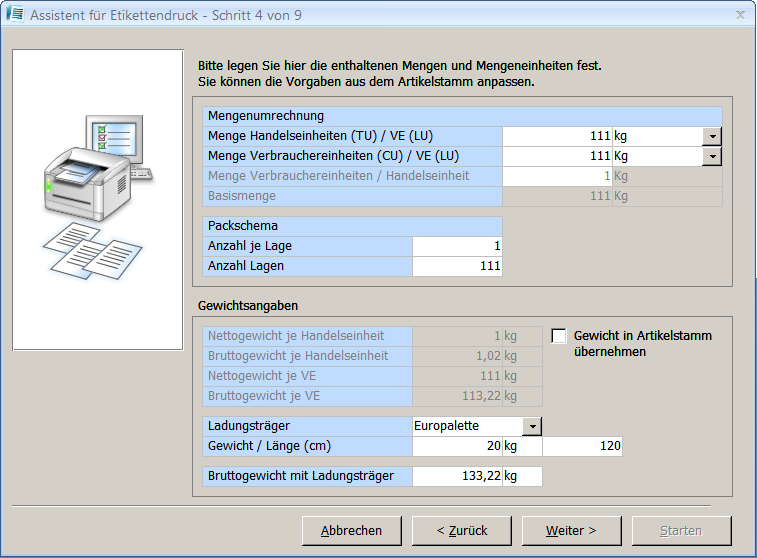This screenshot has width=757, height=558.
Task: Expand the Ladungsträger Europalette dropdown
Action: click(533, 426)
